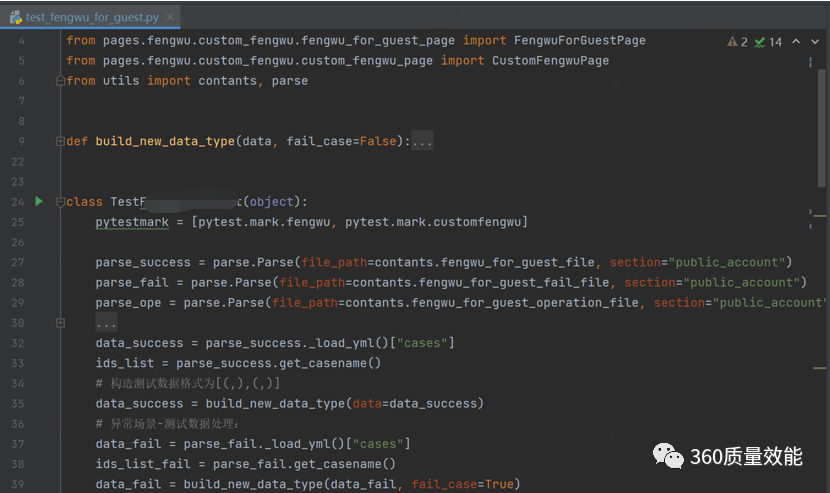
Task: Collapse the class fold marker line 24
Action: 60,202
